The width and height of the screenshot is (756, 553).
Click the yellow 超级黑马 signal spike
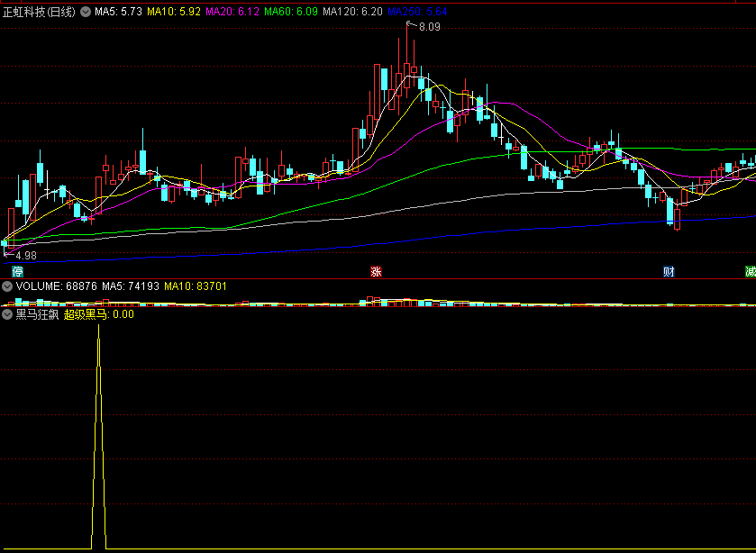[x=99, y=436]
